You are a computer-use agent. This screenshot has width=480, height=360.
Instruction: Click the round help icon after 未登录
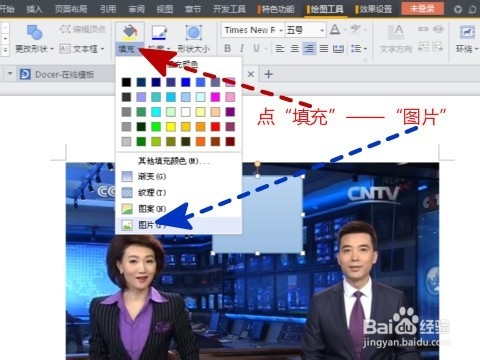coord(458,9)
